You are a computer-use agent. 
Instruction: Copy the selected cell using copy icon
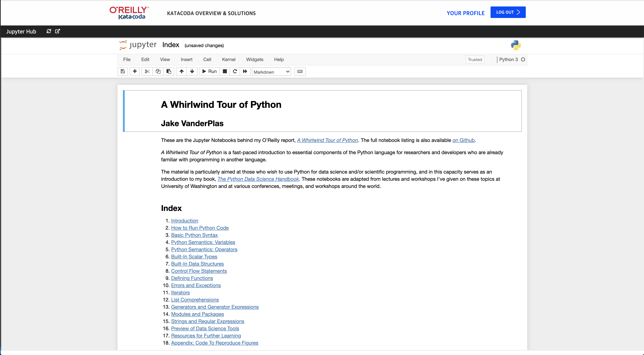point(158,72)
